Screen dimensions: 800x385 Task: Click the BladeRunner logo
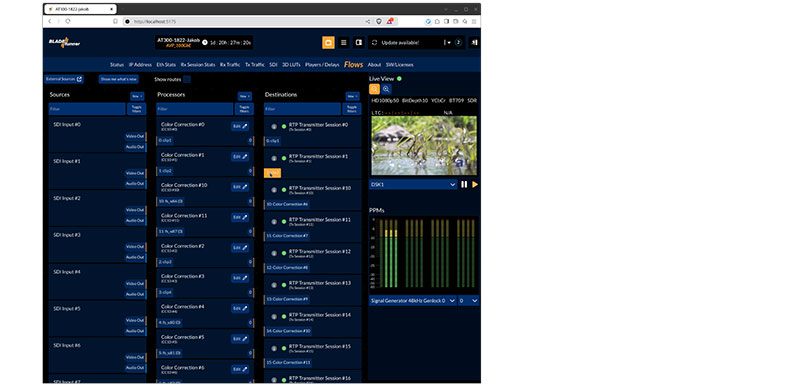coord(64,43)
